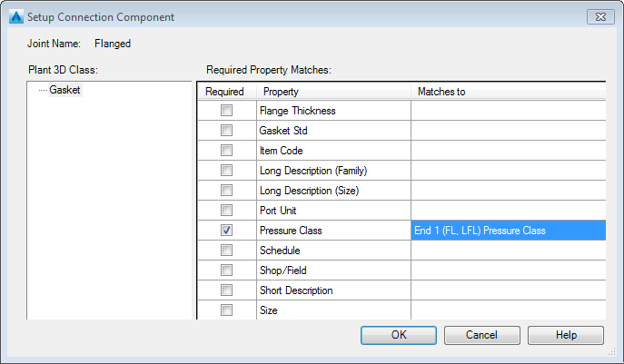Check the Port Unit required box
This screenshot has width=624, height=364.
[x=227, y=211]
